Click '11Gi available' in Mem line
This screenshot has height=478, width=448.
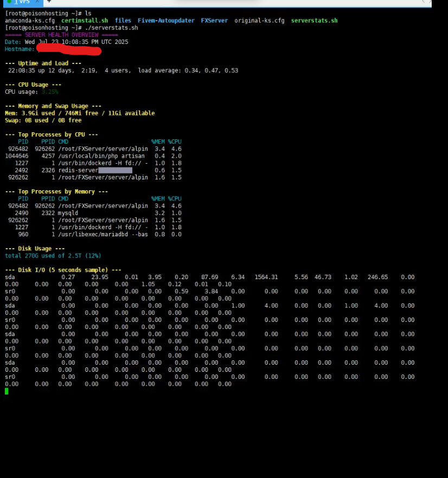tap(132, 113)
